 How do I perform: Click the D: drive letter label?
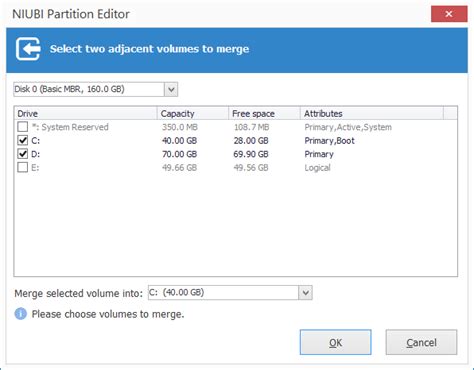(36, 154)
